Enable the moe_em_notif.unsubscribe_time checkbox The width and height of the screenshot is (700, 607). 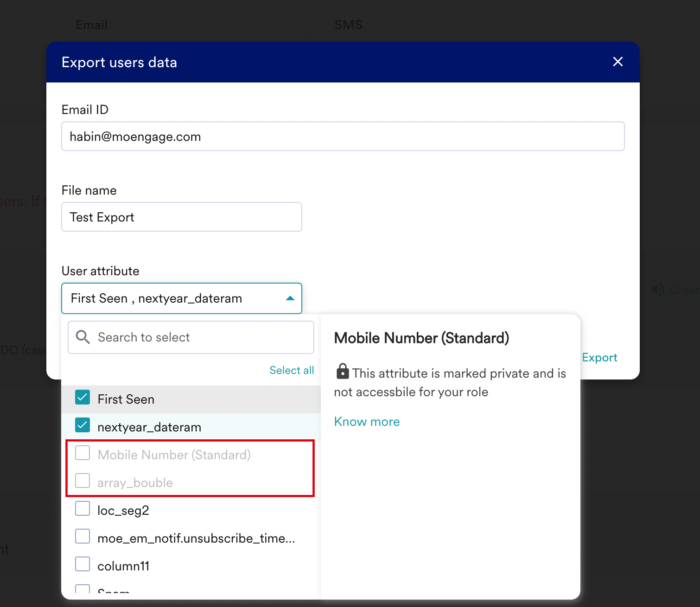[x=83, y=537]
